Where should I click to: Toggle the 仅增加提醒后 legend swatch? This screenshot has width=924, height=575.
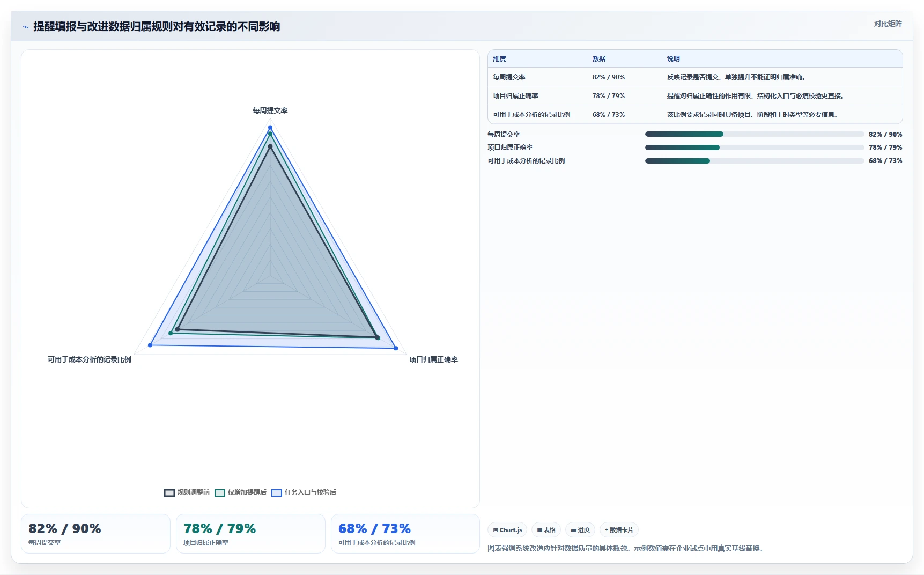click(x=220, y=492)
